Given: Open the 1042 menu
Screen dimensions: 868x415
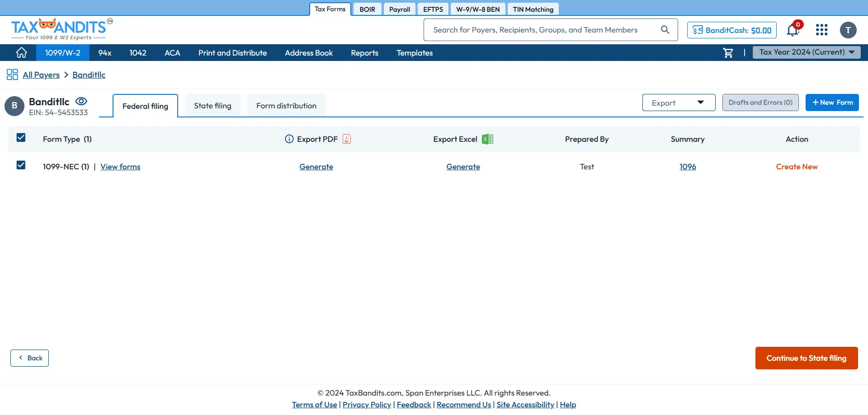Looking at the screenshot, I should point(138,53).
